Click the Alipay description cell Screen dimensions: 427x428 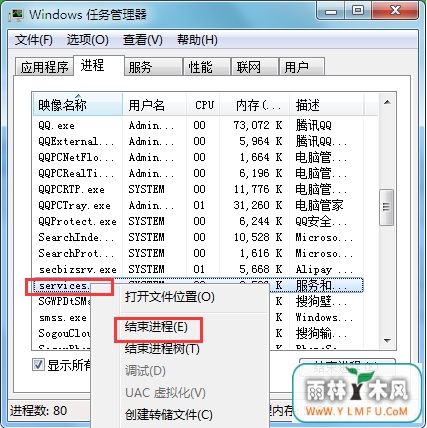tap(324, 269)
